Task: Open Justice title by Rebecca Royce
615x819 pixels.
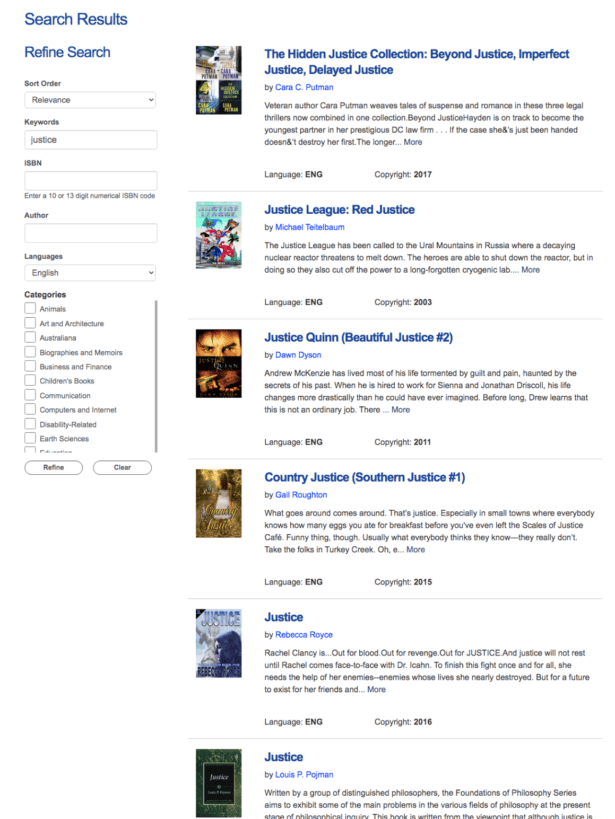Action: [x=284, y=617]
